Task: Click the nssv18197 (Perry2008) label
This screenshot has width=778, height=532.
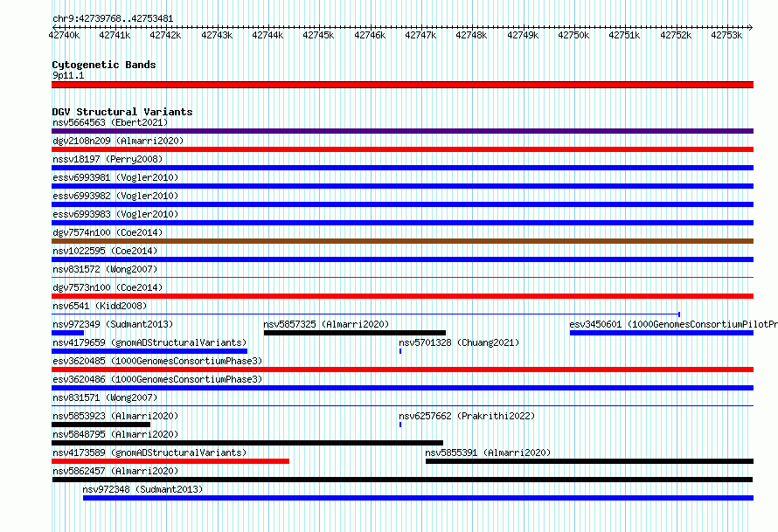Action: click(x=108, y=159)
